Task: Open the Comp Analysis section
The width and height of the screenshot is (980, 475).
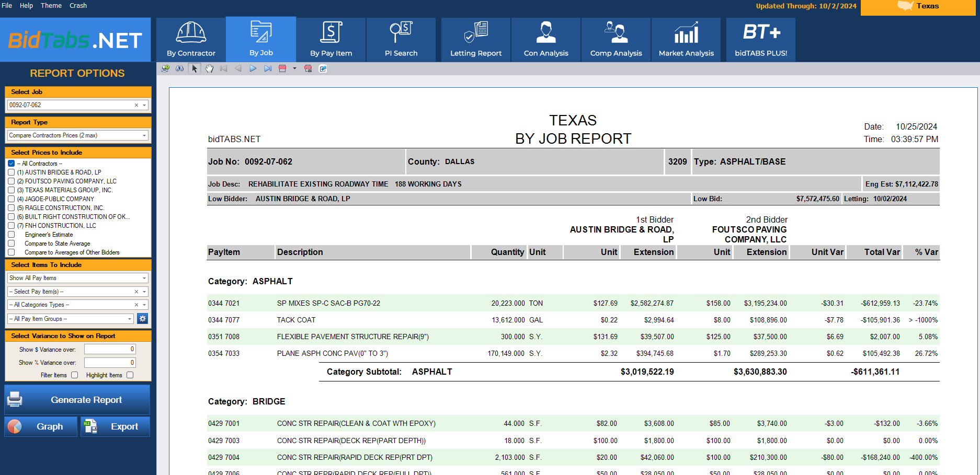Action: tap(616, 40)
